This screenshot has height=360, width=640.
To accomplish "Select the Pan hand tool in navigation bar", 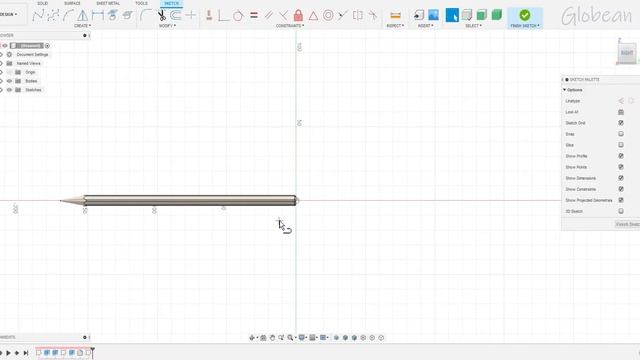I will [272, 338].
